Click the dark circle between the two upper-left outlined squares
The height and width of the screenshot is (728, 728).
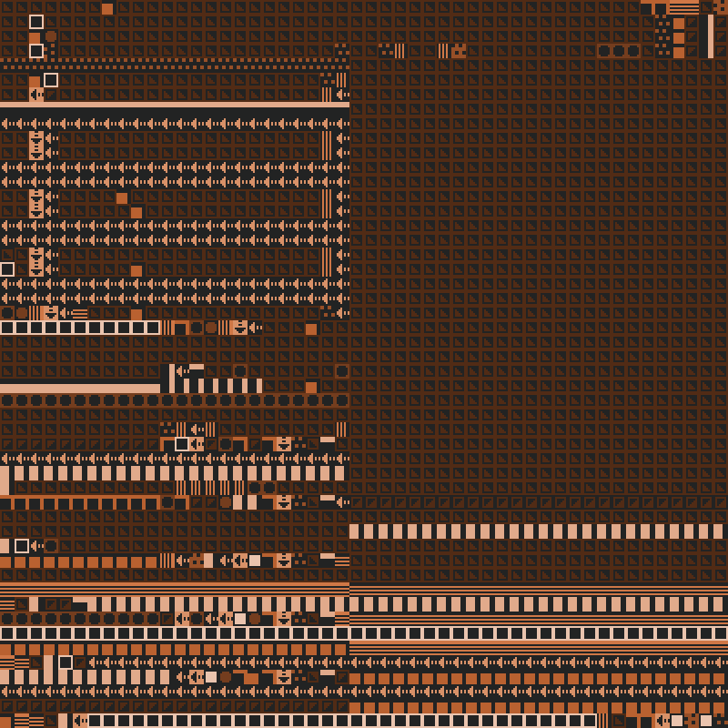pos(51,36)
